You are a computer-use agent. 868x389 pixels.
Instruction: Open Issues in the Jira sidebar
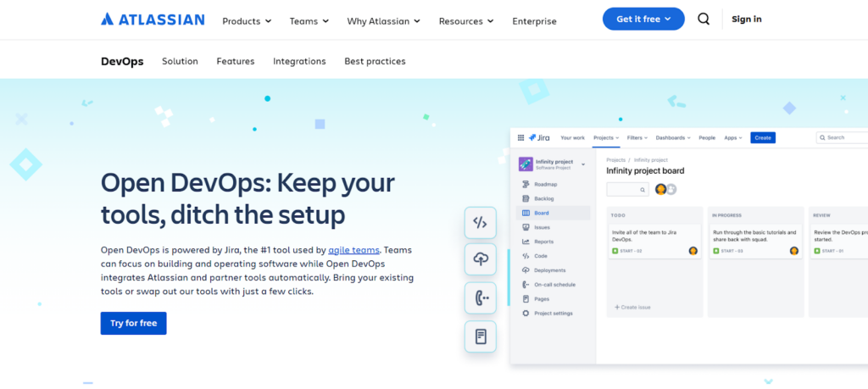pos(537,227)
